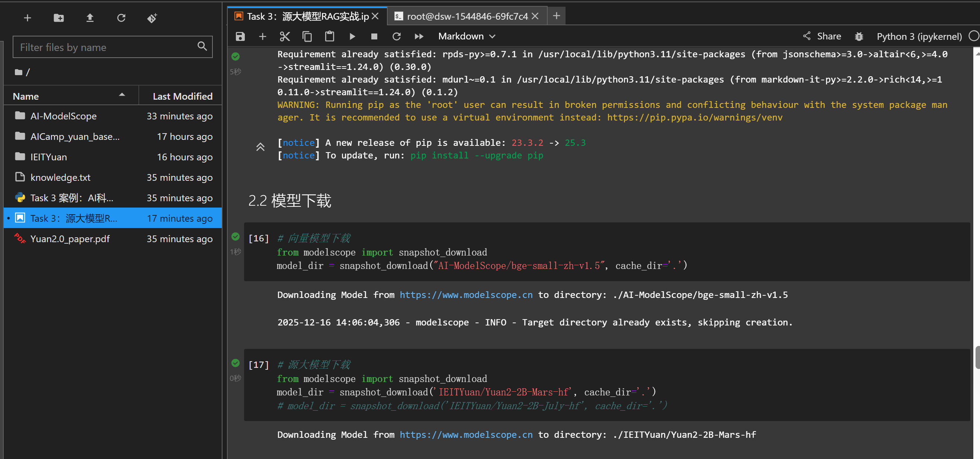Viewport: 980px width, 459px height.
Task: Collapse the pip output with double-chevron
Action: (x=260, y=147)
